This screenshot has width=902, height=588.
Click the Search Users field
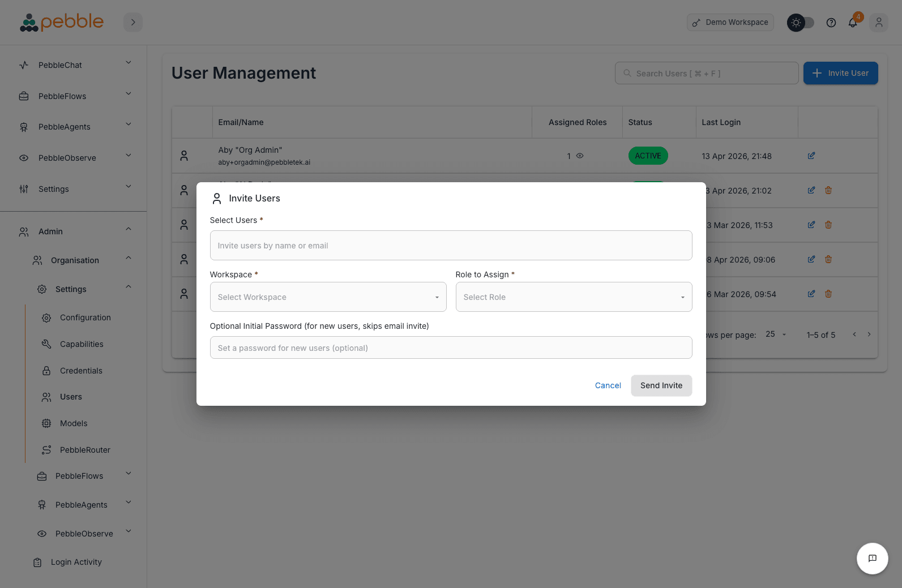coord(707,73)
